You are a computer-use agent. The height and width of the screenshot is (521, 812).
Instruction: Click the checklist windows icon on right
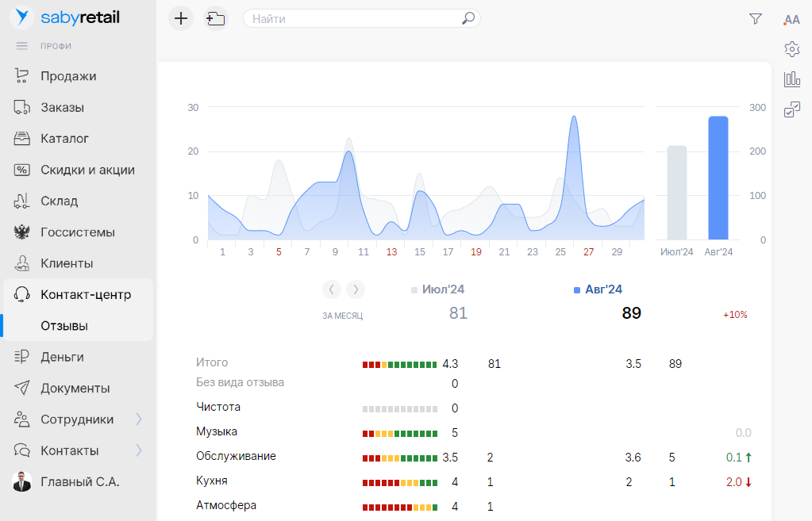tap(791, 110)
